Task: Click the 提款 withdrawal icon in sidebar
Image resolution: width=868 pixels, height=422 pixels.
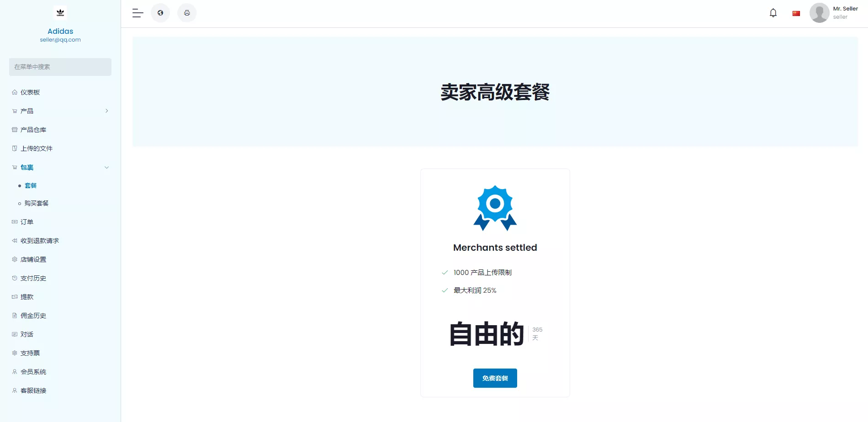Action: 14,297
